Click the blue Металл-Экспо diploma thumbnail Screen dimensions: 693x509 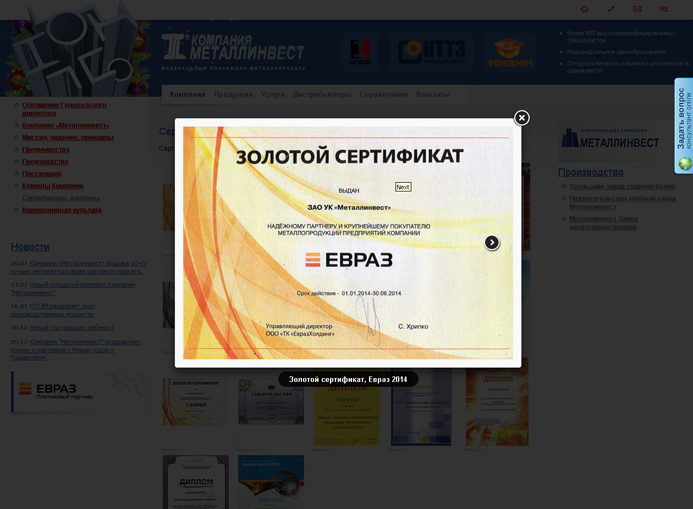coord(271,482)
